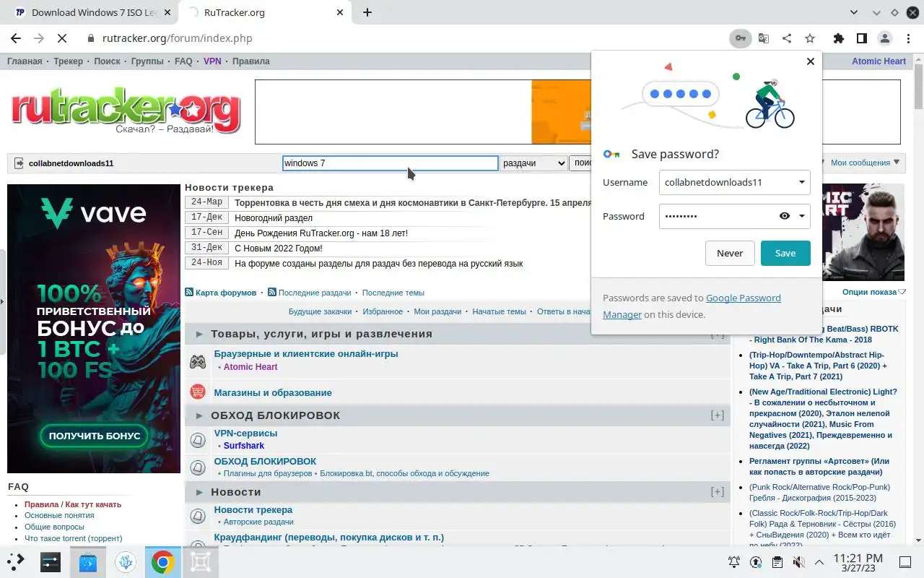Open the Трекер menu link
The image size is (924, 578).
click(x=68, y=61)
